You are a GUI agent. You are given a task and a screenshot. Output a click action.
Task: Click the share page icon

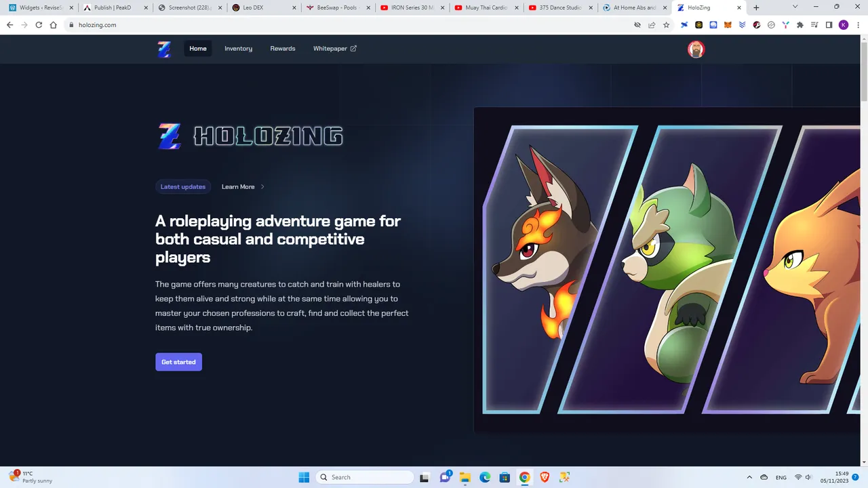[652, 25]
